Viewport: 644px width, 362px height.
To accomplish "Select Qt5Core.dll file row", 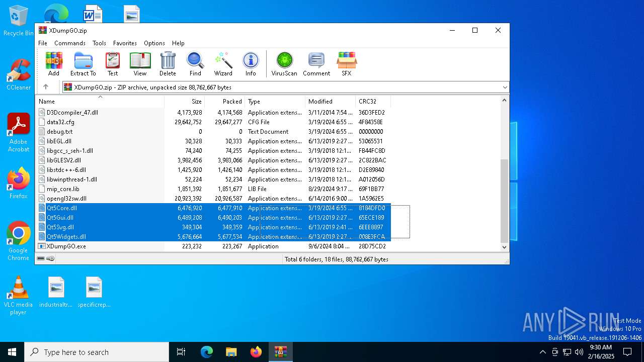I will 213,208.
